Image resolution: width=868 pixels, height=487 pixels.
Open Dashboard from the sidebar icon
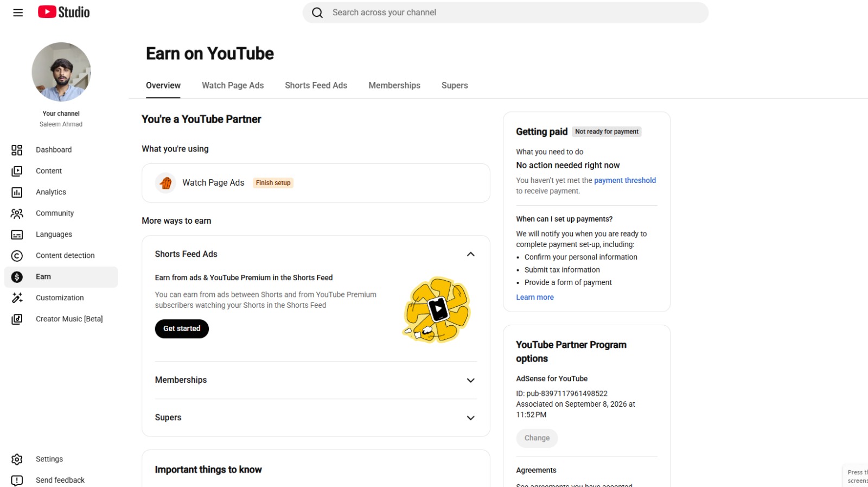pyautogui.click(x=17, y=150)
